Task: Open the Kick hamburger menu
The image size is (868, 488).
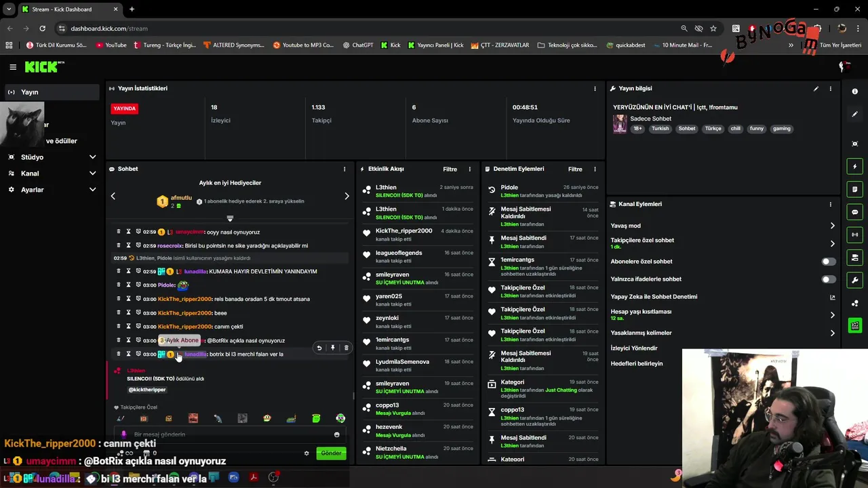Action: pyautogui.click(x=13, y=67)
